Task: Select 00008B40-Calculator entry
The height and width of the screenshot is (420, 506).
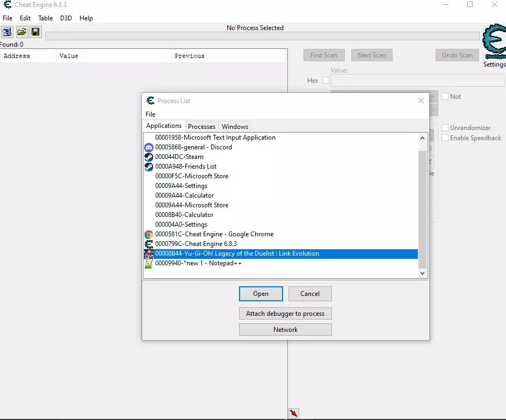Action: (281, 215)
